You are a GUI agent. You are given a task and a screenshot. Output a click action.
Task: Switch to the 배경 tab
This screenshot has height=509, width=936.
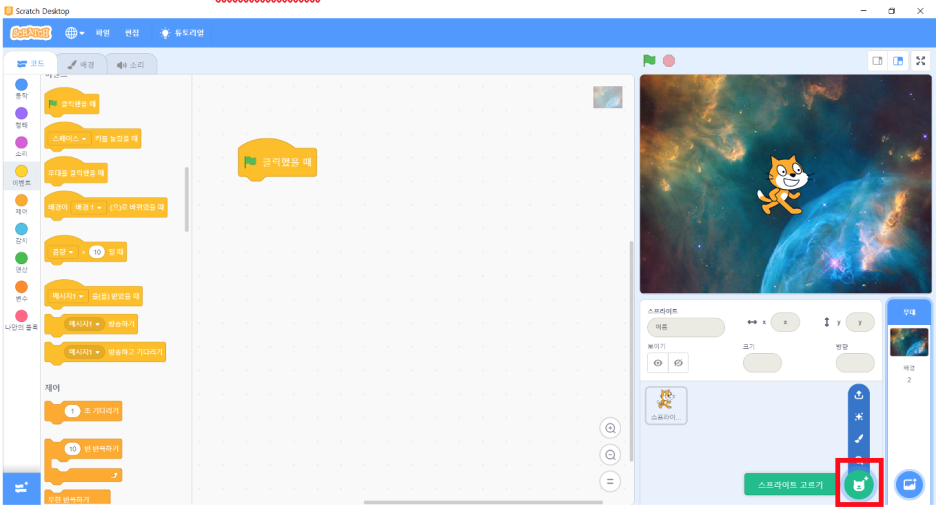point(81,64)
